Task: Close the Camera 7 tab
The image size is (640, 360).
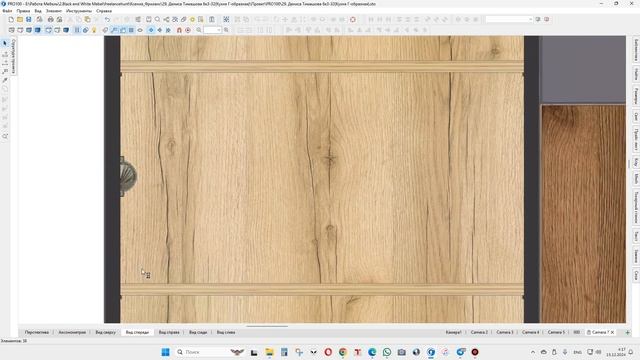Action: click(612, 333)
